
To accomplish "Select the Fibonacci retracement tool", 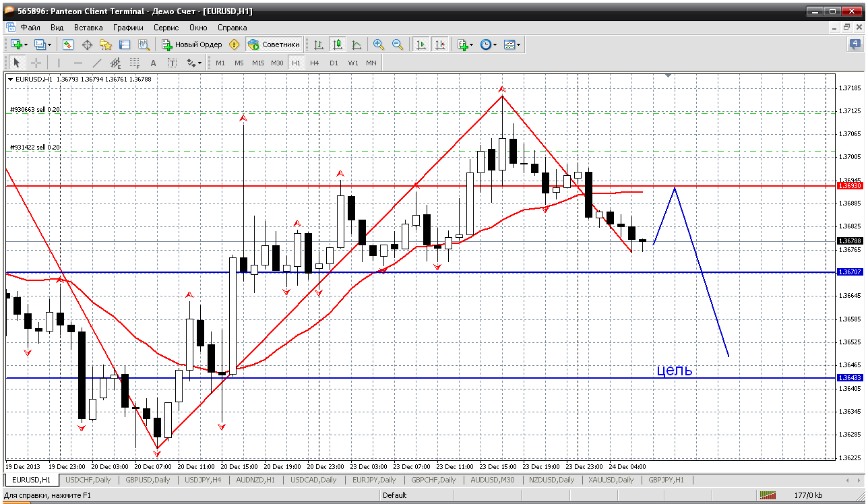I will pos(134,63).
